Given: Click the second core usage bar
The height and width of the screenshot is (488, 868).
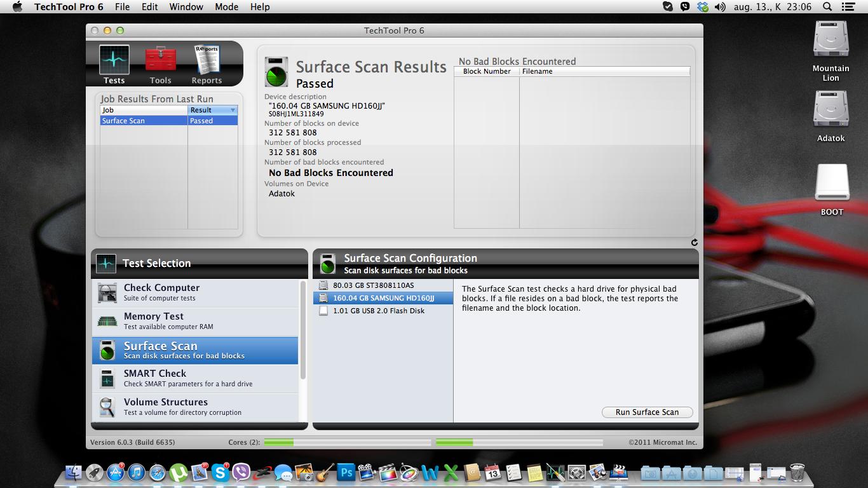Looking at the screenshot, I should [519, 442].
